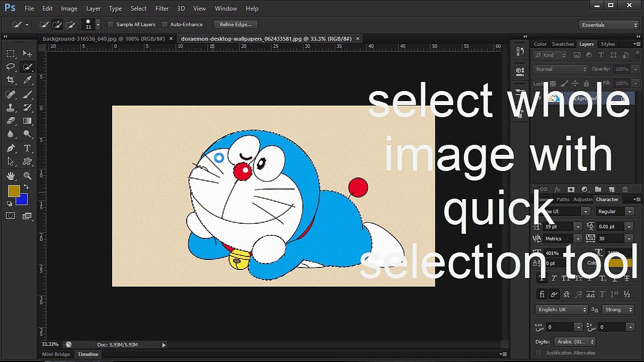Select the Quick Selection tool in toolbox
The height and width of the screenshot is (362, 644).
(x=27, y=66)
